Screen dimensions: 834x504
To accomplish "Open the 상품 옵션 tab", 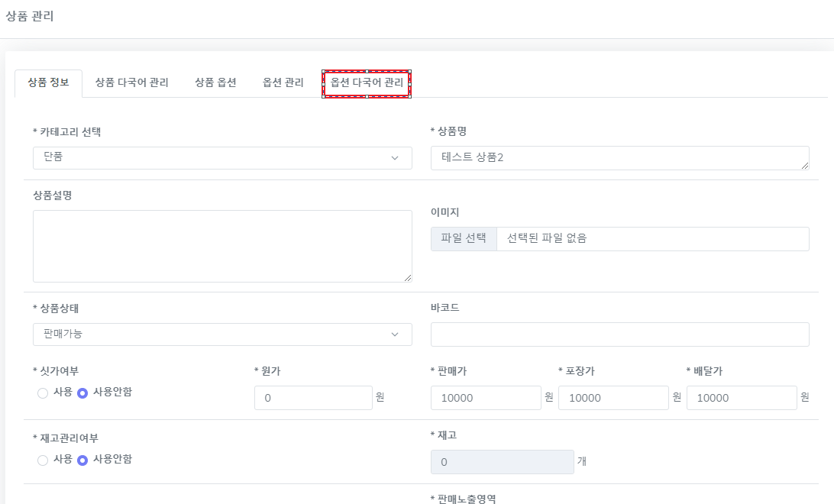I will 215,82.
